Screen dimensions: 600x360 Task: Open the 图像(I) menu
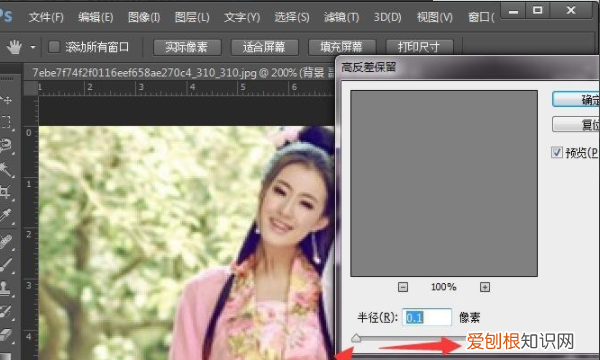pos(143,17)
